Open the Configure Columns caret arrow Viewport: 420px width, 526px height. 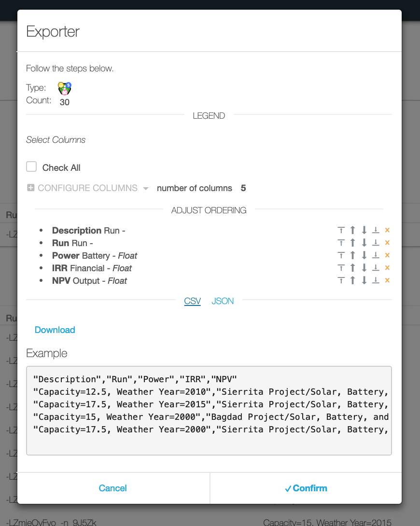tap(146, 189)
